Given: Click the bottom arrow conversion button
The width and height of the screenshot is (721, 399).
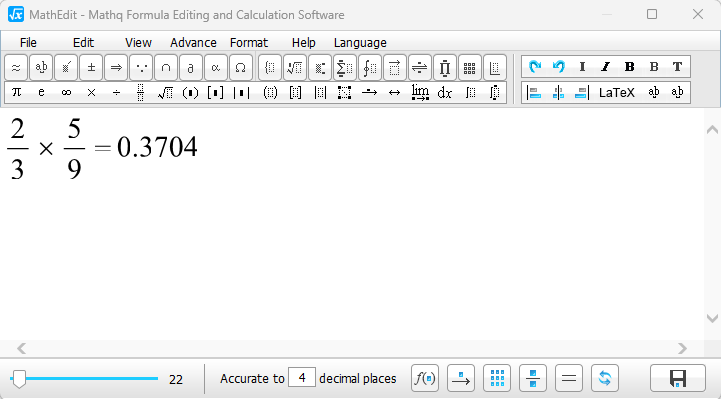Looking at the screenshot, I should pos(461,378).
